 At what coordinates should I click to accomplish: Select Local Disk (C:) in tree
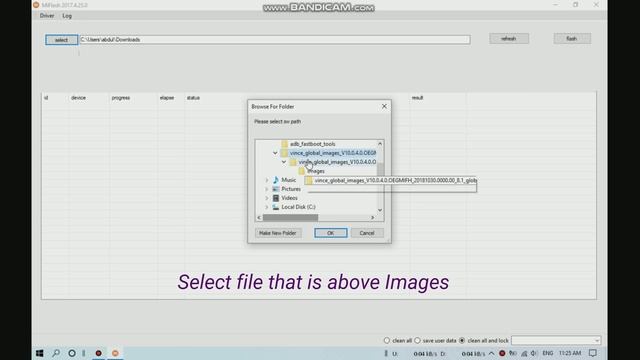click(298, 207)
